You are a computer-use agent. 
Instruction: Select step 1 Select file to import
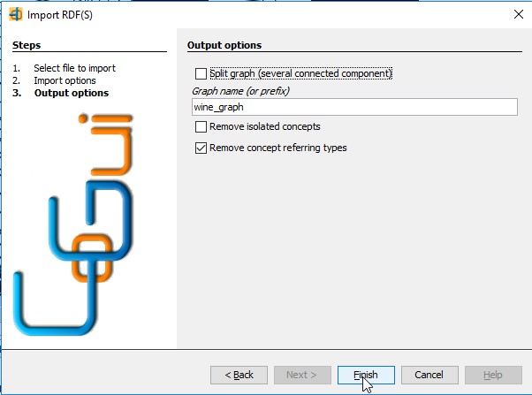click(x=74, y=68)
